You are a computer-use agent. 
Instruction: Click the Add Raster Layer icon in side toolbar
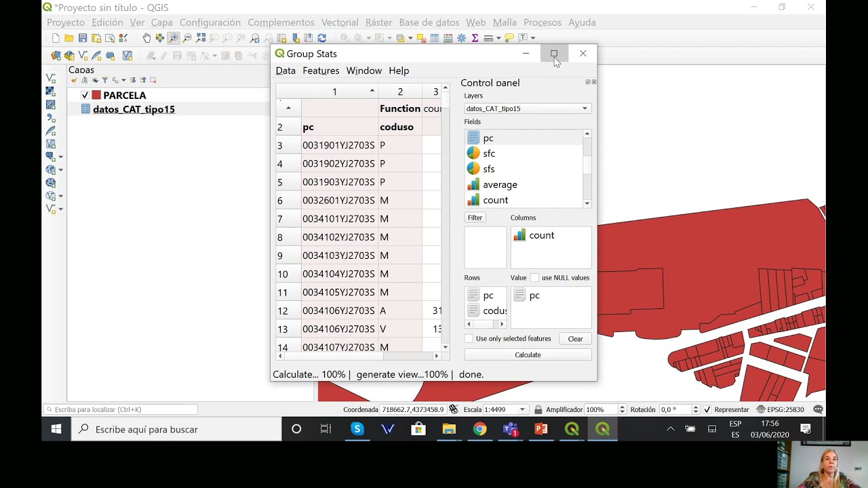pos(50,91)
